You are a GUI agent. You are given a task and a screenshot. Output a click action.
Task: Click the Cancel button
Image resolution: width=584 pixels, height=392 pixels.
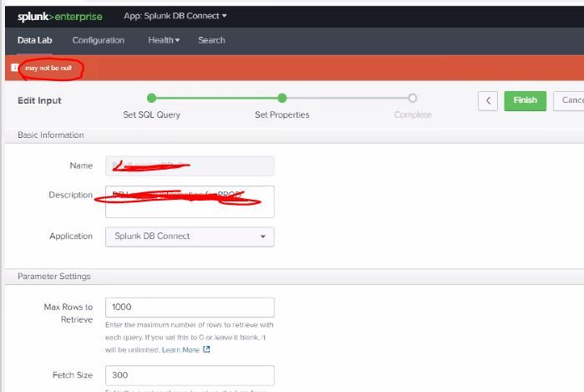pyautogui.click(x=570, y=100)
